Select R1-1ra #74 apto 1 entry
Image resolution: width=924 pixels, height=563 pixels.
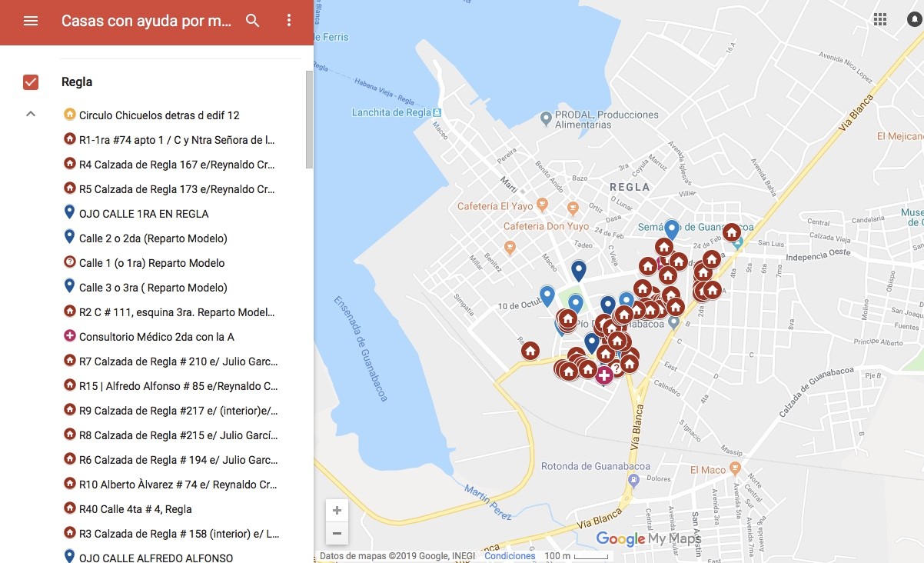pyautogui.click(x=177, y=140)
